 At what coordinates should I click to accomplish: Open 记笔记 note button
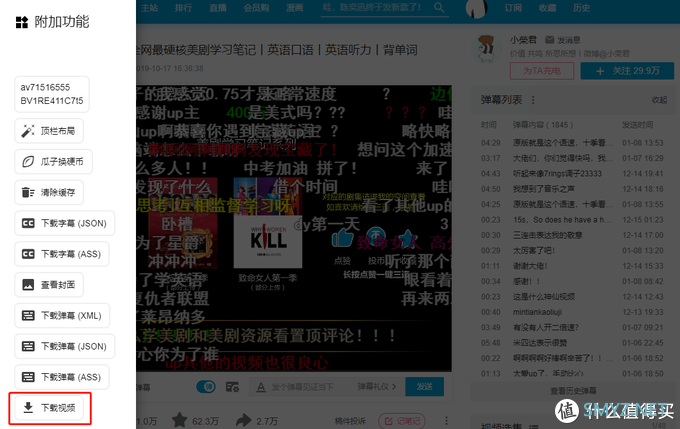point(402,421)
